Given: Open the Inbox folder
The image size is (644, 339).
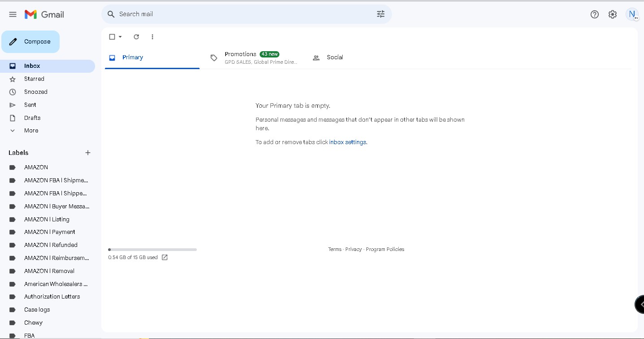Looking at the screenshot, I should tap(48, 66).
